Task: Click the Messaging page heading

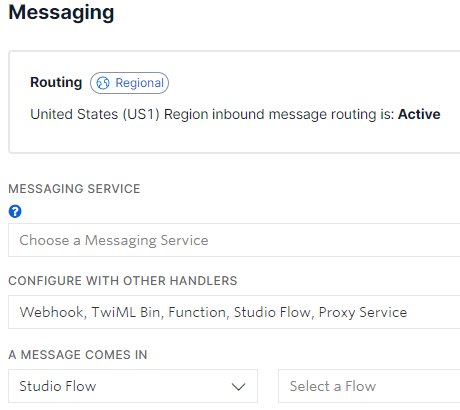Action: pyautogui.click(x=61, y=13)
